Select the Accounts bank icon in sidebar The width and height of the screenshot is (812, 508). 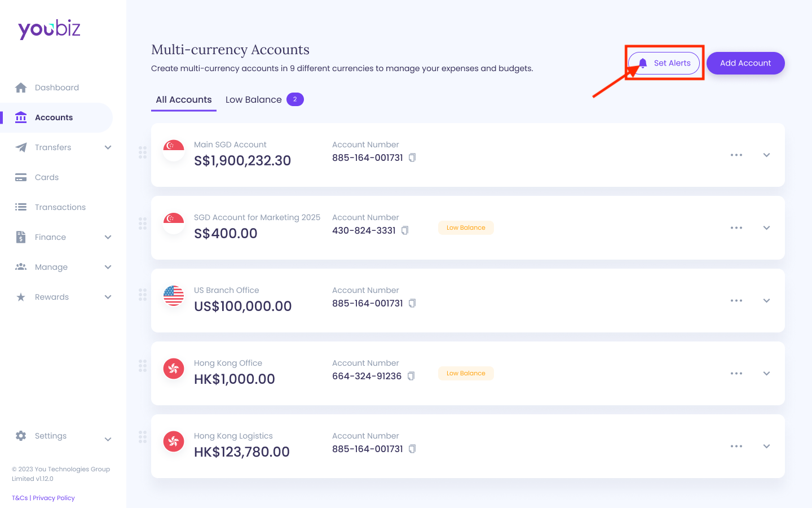click(21, 117)
